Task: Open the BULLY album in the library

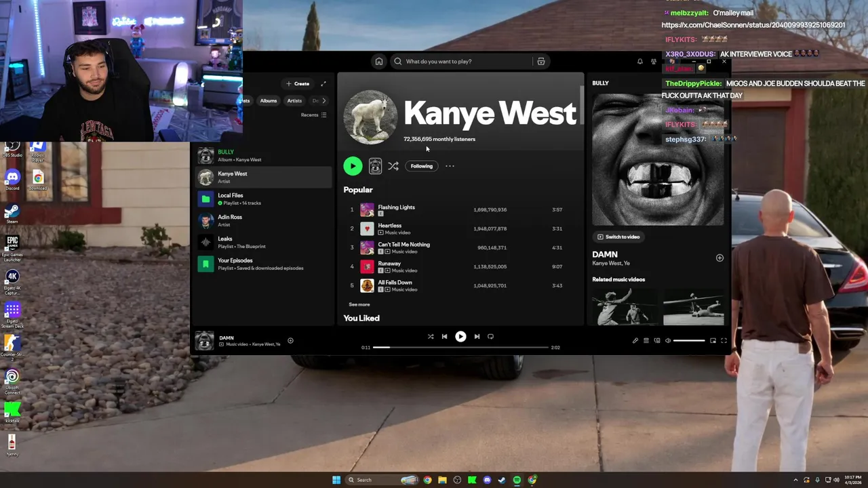Action: pos(262,155)
